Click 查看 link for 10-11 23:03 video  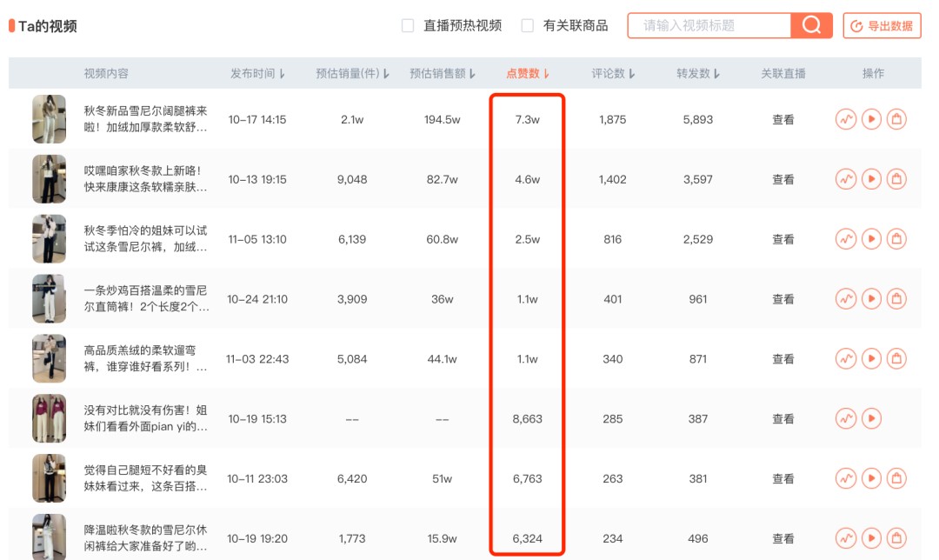tap(782, 478)
